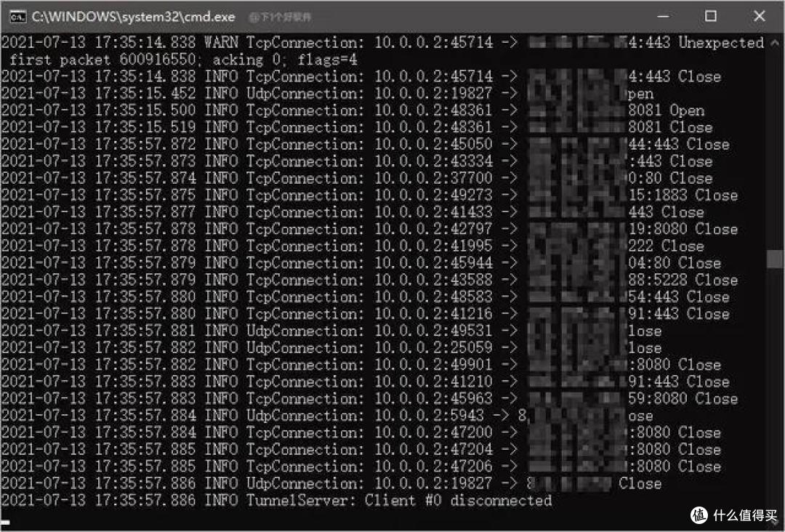Click "15:1883 Close" text

coord(683,196)
